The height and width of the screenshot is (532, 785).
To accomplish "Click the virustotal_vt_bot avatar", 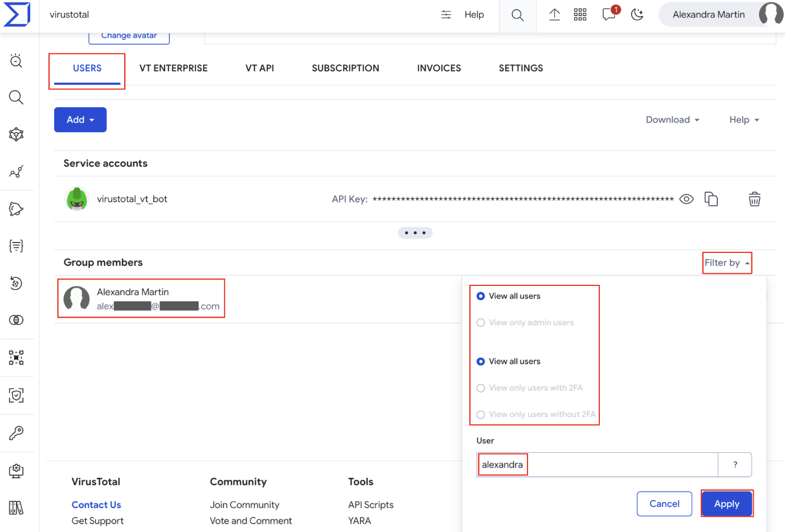I will pos(77,199).
